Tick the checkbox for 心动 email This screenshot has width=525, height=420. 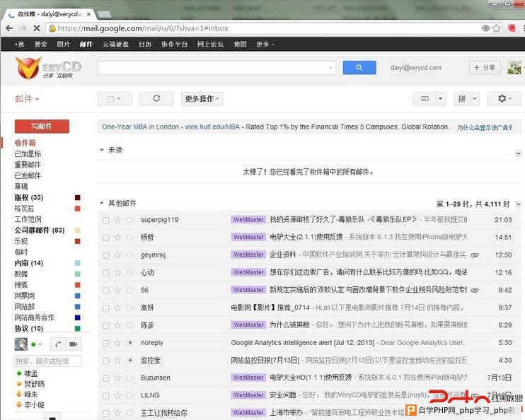[x=106, y=273]
